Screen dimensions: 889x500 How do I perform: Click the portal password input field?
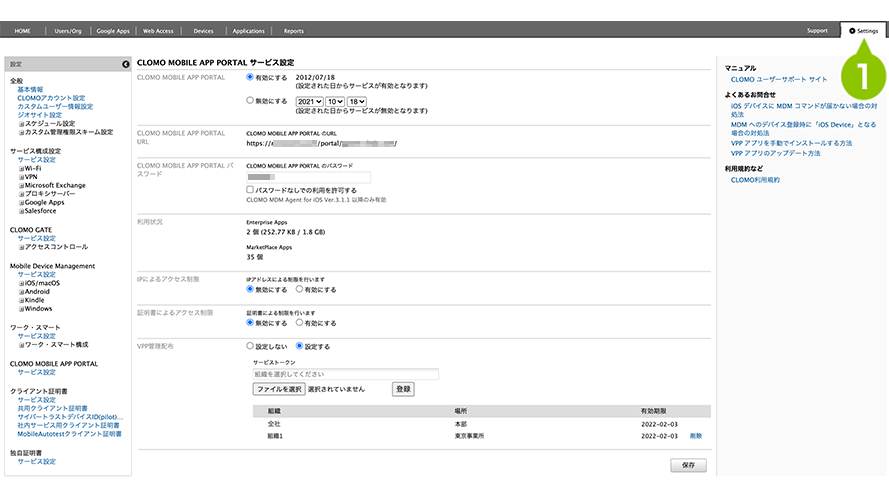point(308,177)
